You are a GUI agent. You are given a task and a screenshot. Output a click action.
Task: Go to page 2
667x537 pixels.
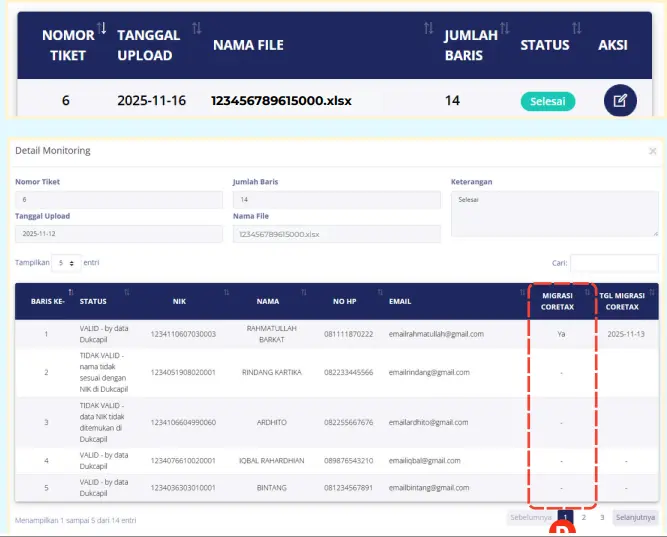tap(584, 517)
